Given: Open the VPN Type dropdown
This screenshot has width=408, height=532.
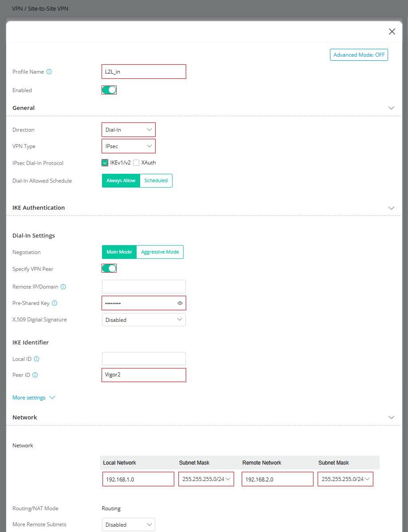Looking at the screenshot, I should click(x=129, y=146).
